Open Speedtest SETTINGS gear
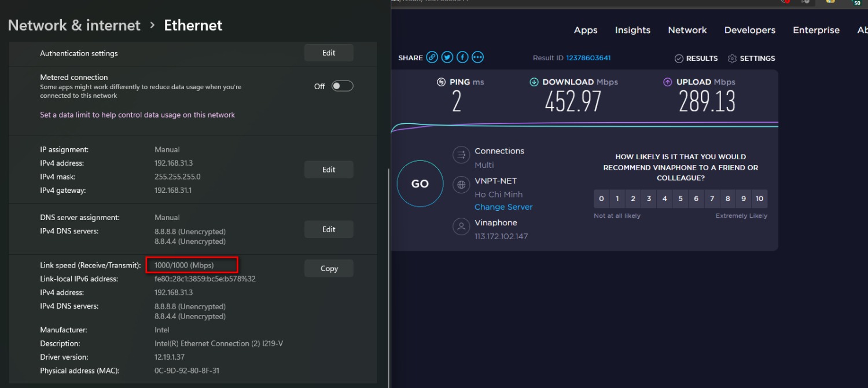This screenshot has height=388, width=868. (x=751, y=58)
